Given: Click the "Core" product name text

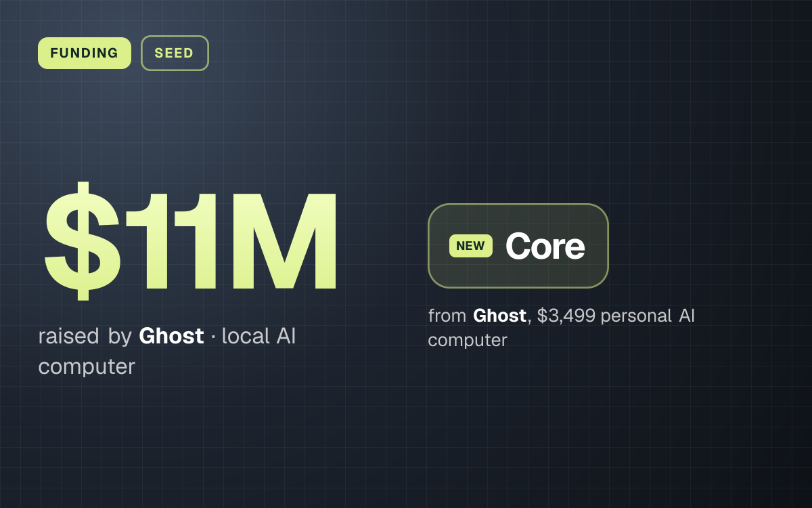Looking at the screenshot, I should [545, 246].
